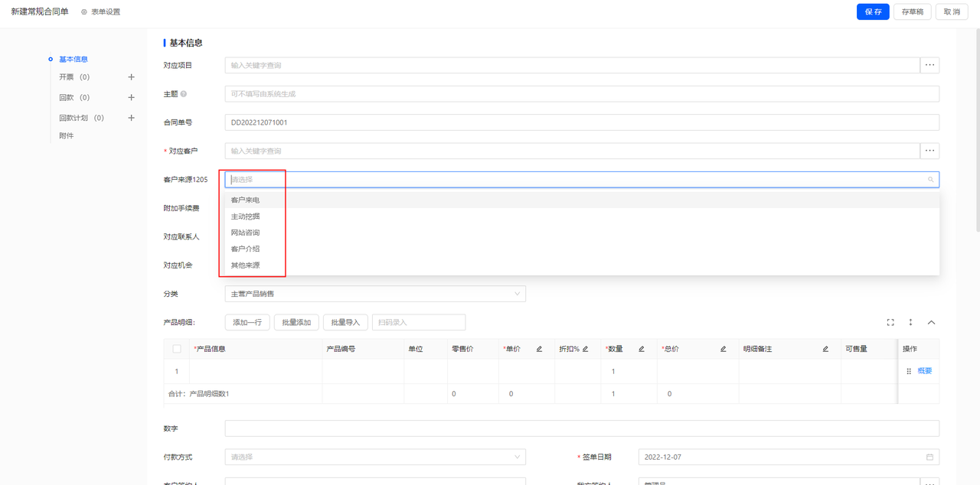This screenshot has width=980, height=485.
Task: Click 概要 link in row 1
Action: click(x=925, y=371)
